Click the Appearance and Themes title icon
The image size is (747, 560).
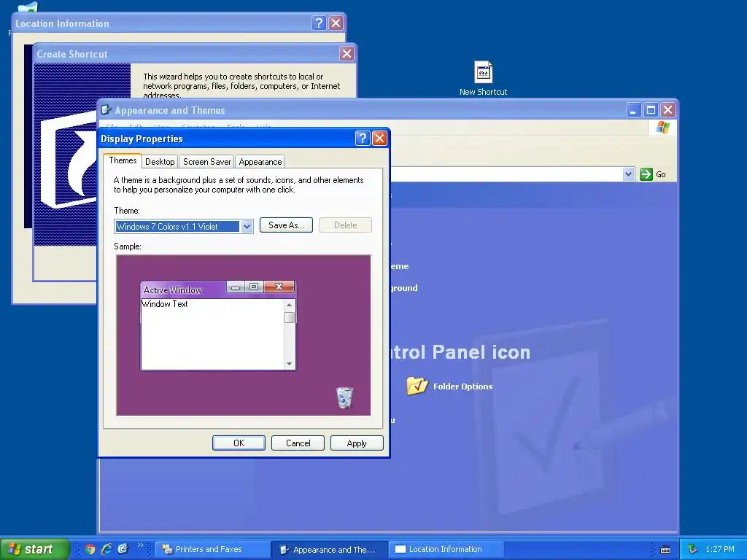[x=107, y=110]
